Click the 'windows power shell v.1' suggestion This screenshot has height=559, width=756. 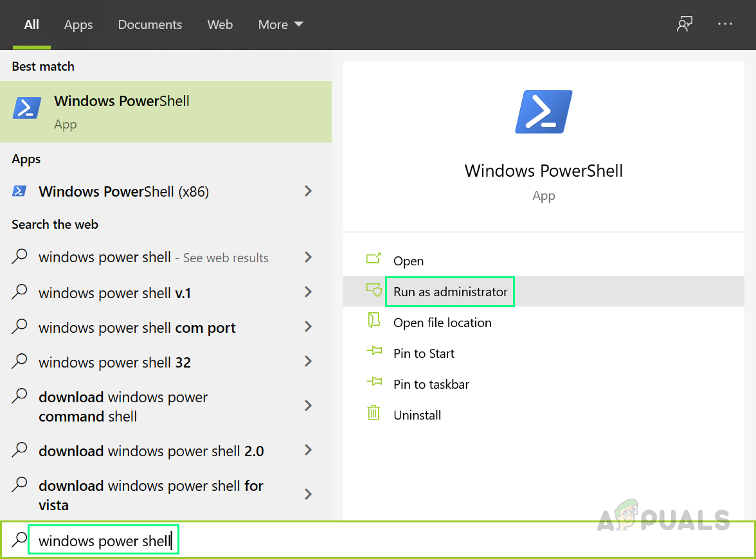click(x=166, y=292)
